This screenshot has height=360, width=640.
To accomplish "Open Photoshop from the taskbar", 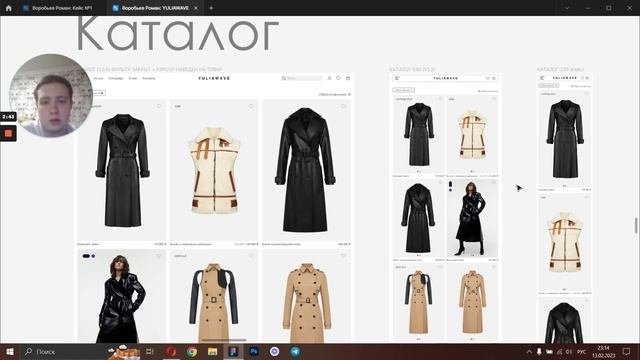I will pyautogui.click(x=254, y=351).
